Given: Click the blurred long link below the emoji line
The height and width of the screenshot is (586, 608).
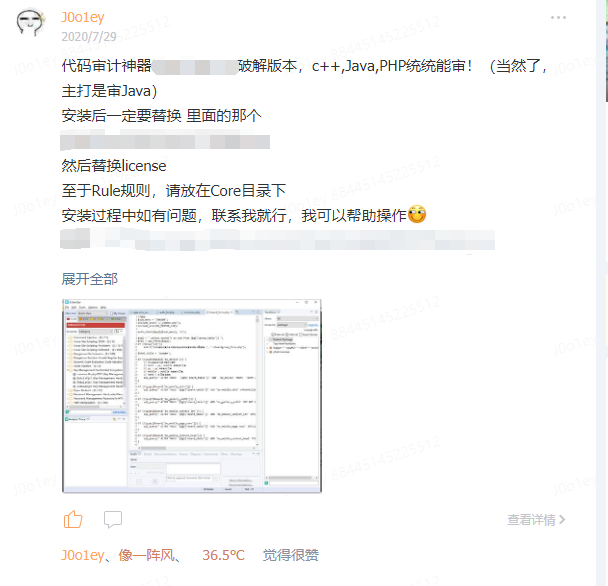Looking at the screenshot, I should [277, 239].
